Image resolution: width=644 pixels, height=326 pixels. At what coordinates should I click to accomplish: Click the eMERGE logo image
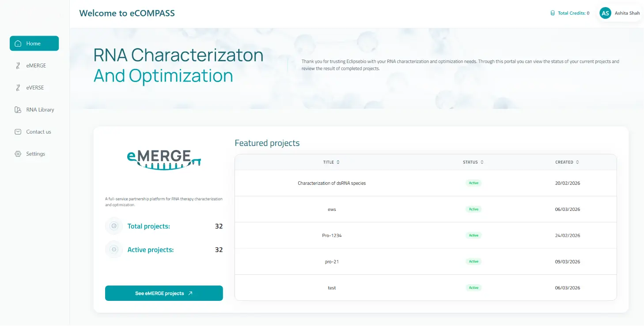(x=164, y=160)
